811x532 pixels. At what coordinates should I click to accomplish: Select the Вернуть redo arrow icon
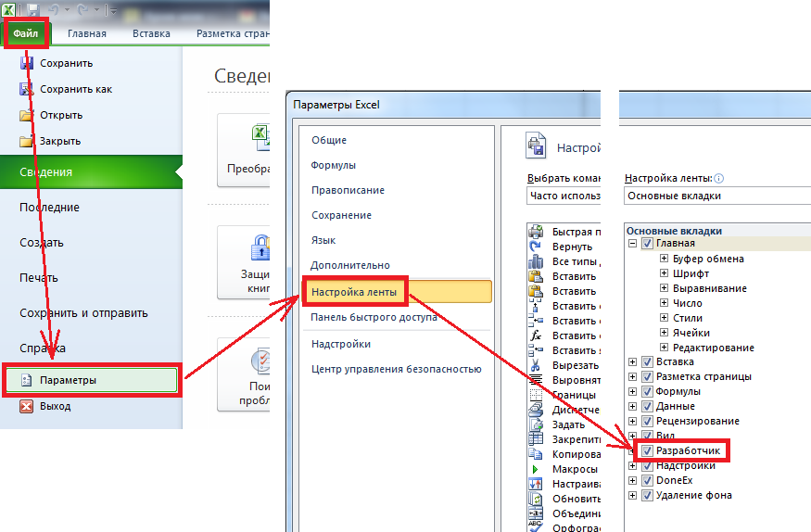(x=536, y=247)
